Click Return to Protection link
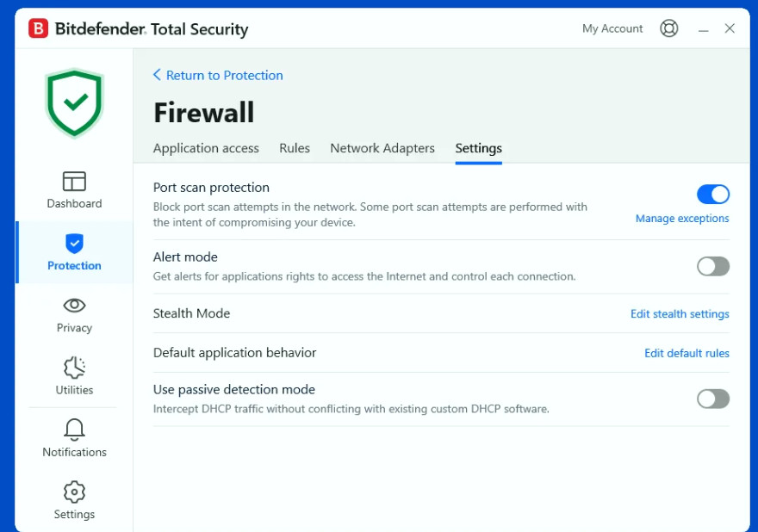 pos(224,76)
